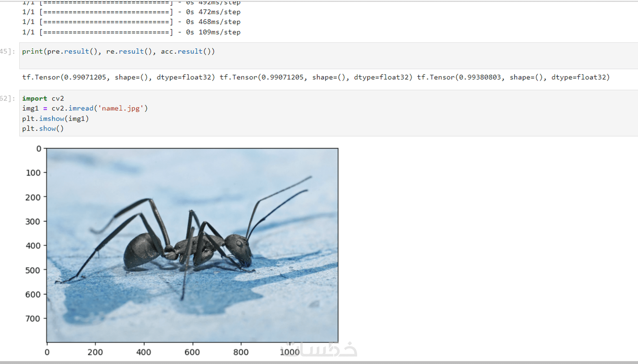Click the code cell containing print(pre.result(), ...)
This screenshot has width=638, height=364.
(328, 56)
